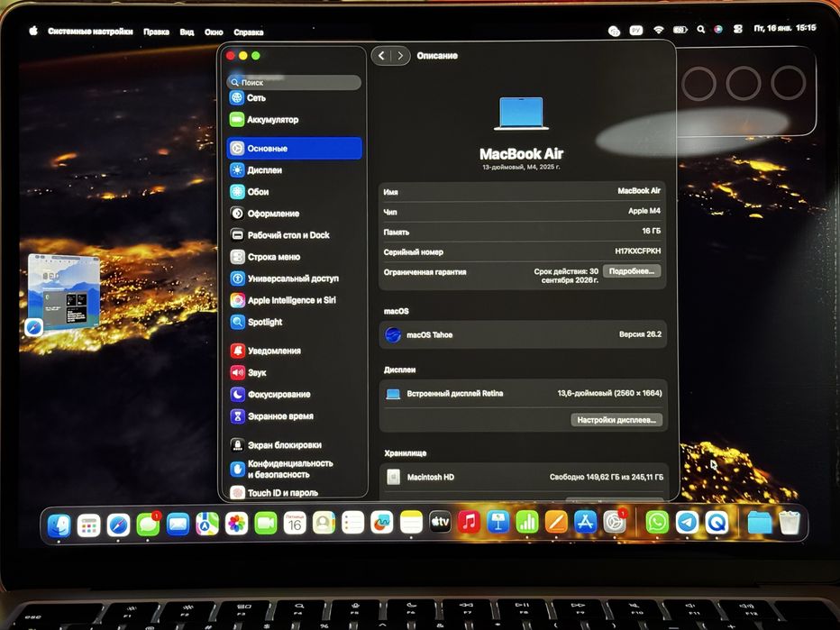Select Основные in the sidebar
This screenshot has width=840, height=630.
click(x=294, y=149)
